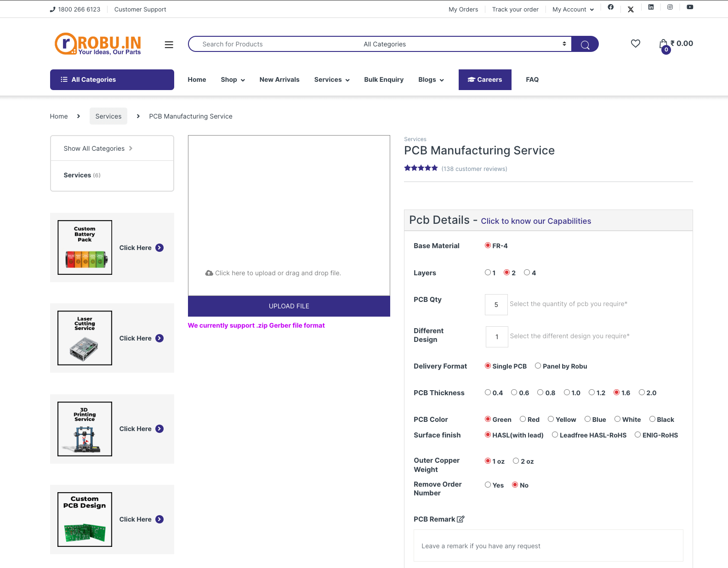Open the All Categories purple menu
This screenshot has width=728, height=568.
coord(112,80)
